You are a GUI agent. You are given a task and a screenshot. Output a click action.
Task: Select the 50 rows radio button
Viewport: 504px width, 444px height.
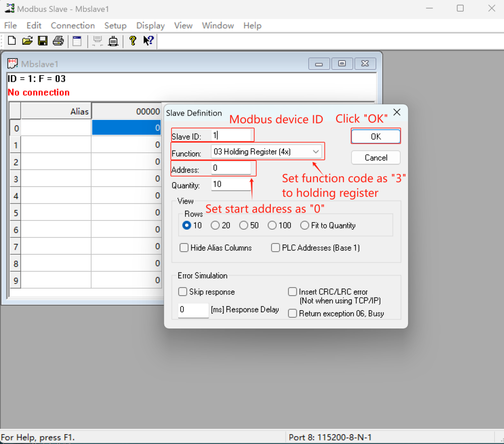244,225
